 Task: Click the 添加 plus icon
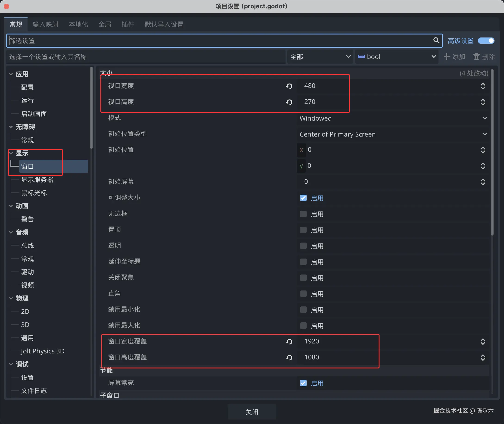[x=447, y=57]
